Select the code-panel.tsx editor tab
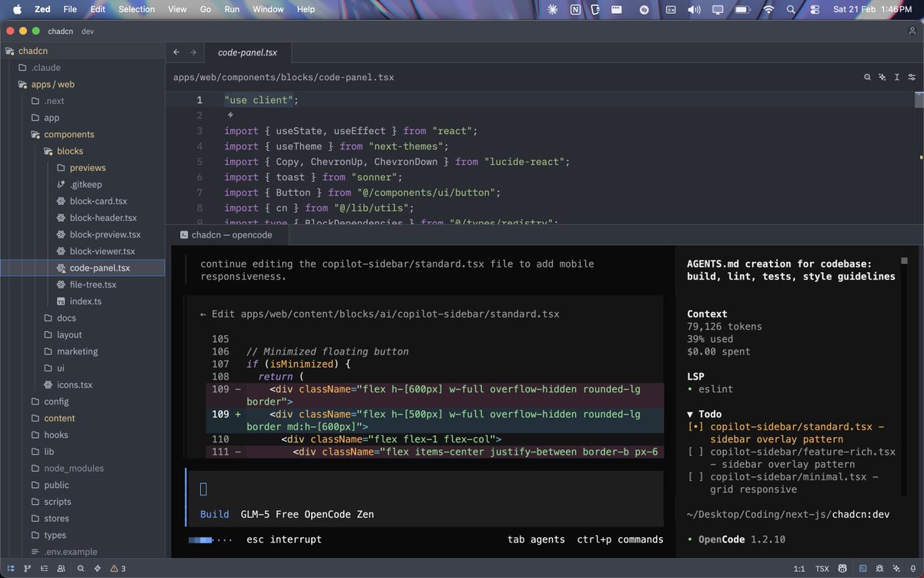 click(247, 52)
